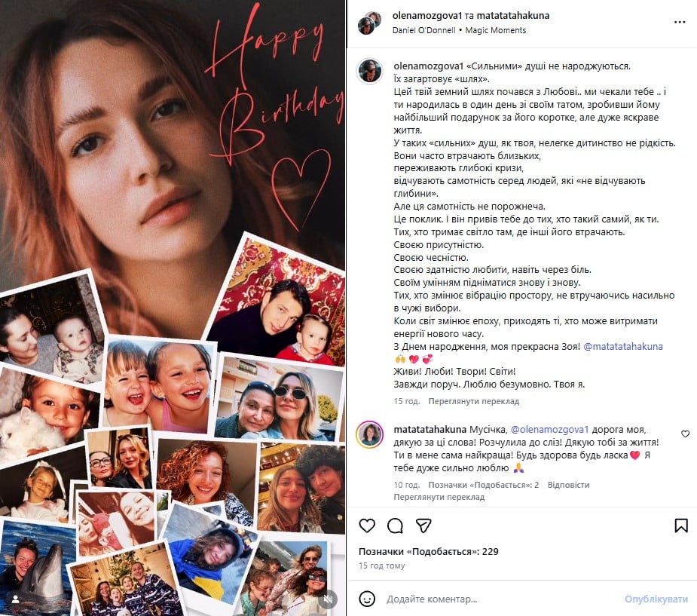Open the three-dot more options menu
Viewport: 697px width, 616px height.
[680, 22]
